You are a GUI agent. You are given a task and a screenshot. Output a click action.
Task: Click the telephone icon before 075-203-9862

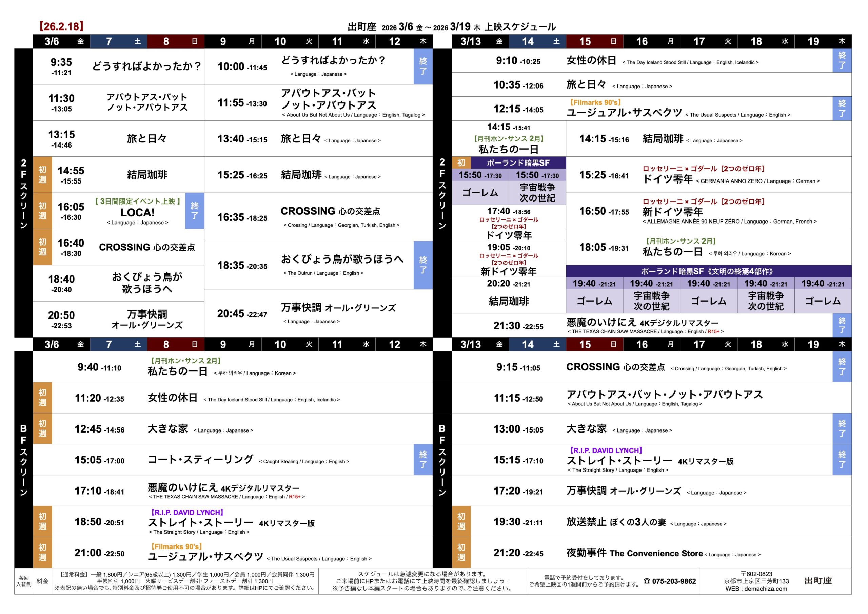647,581
